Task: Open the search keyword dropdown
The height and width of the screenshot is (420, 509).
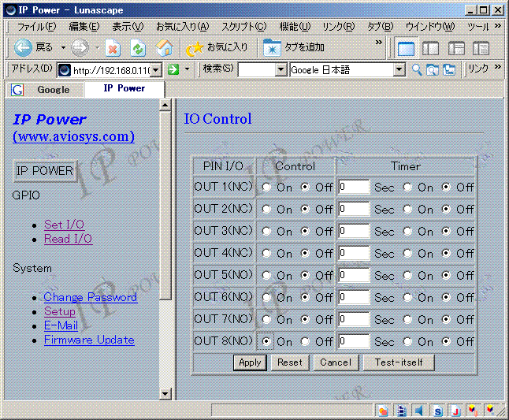Action: pyautogui.click(x=281, y=70)
